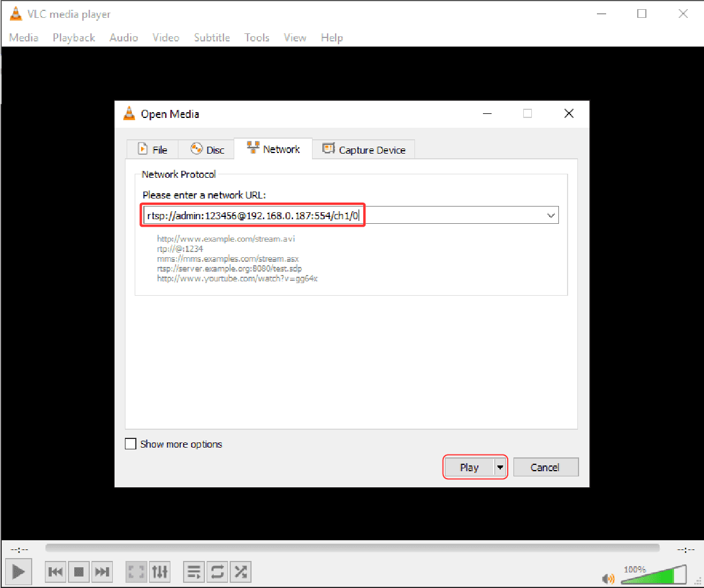704x588 pixels.
Task: Click the VLC cone icon in title bar
Action: tap(16, 14)
